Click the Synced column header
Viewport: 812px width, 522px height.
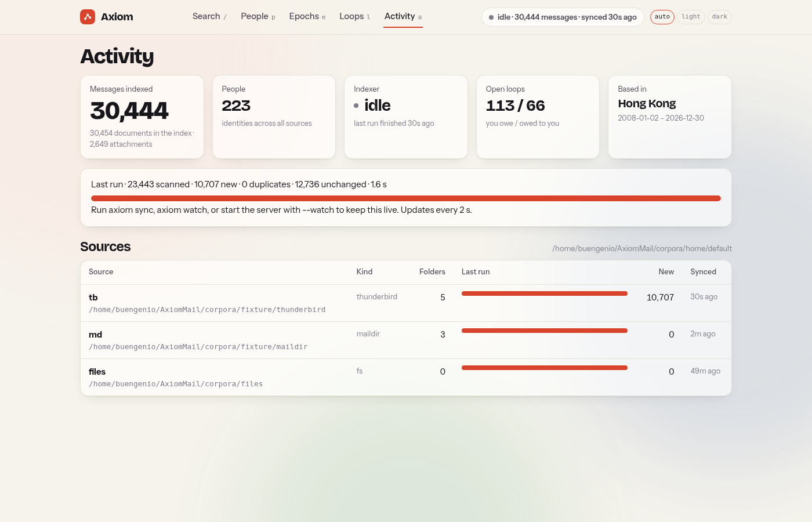tap(703, 271)
